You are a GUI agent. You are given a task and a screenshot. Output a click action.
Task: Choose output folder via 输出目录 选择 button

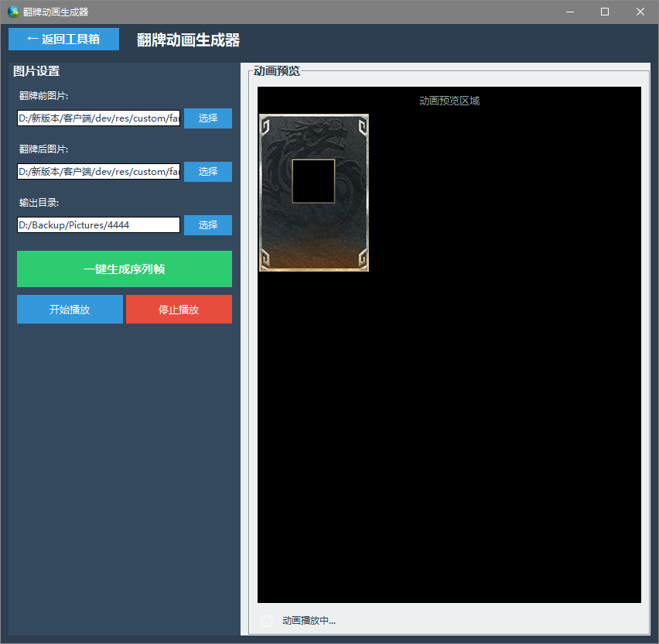click(x=208, y=225)
